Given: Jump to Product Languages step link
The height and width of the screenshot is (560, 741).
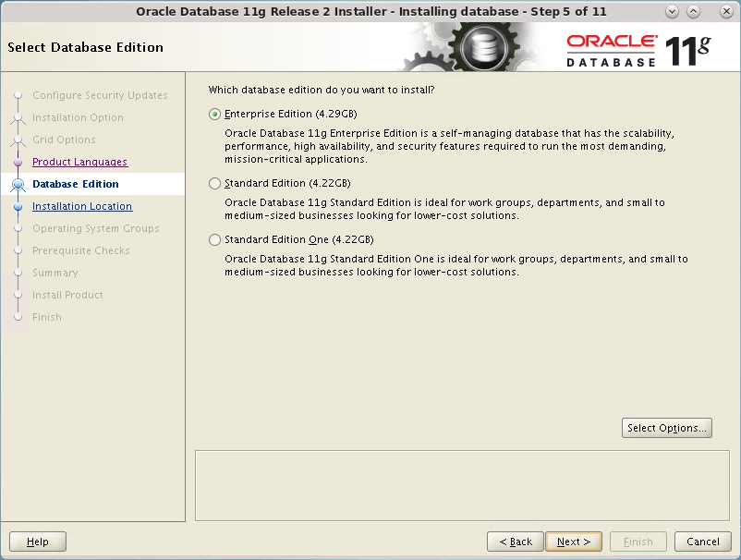Looking at the screenshot, I should point(79,162).
